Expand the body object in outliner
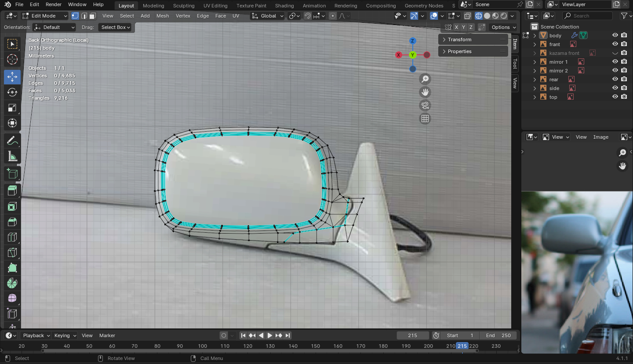This screenshot has width=633, height=364. coord(535,36)
